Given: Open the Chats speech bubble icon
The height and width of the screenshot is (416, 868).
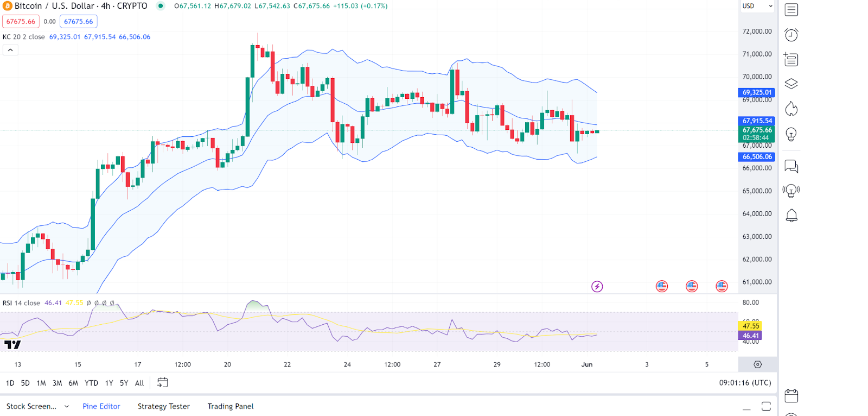Looking at the screenshot, I should pos(792,166).
